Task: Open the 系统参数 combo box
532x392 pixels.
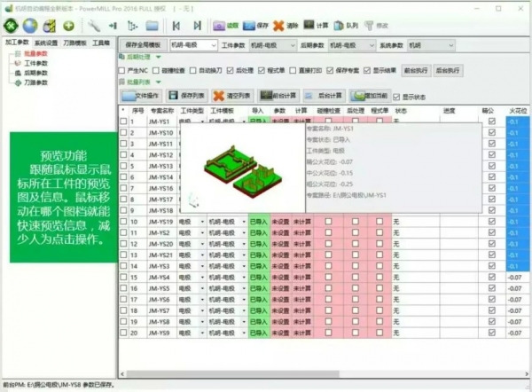Action: [x=431, y=45]
